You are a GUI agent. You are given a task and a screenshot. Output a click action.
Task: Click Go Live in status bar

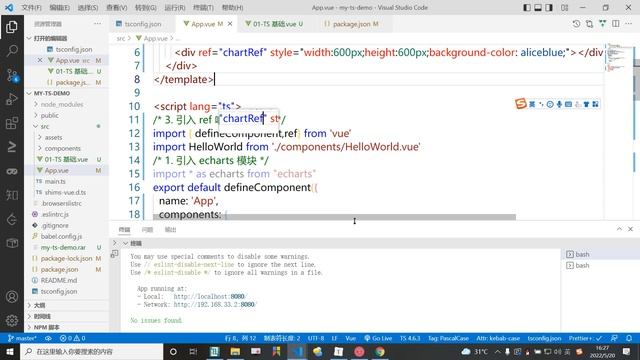[x=378, y=338]
